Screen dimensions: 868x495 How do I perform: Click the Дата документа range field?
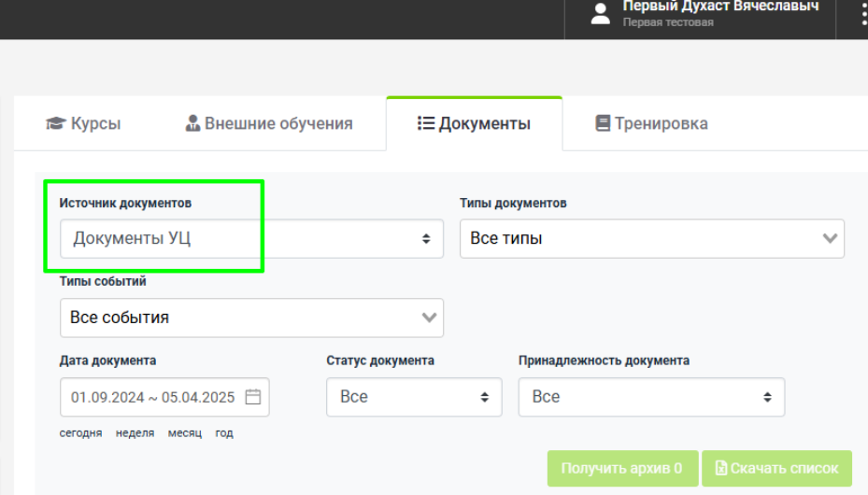pos(164,397)
